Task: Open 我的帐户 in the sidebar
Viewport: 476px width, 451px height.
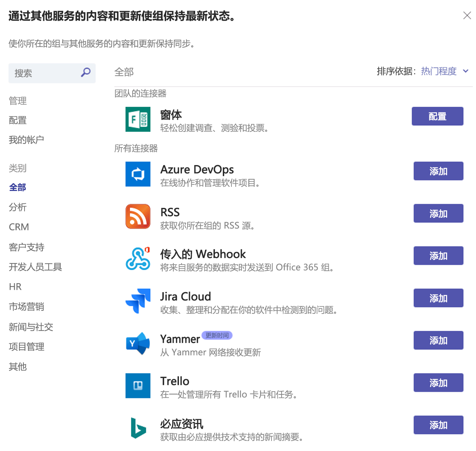Action: coord(26,140)
